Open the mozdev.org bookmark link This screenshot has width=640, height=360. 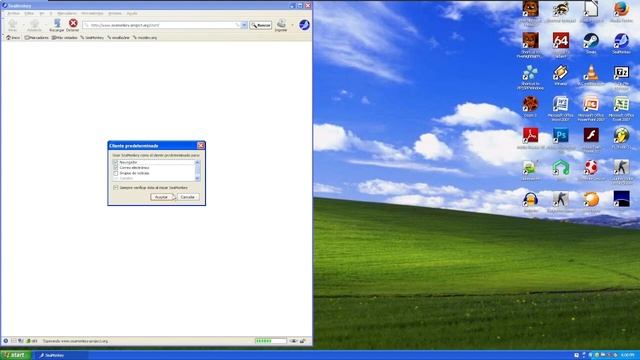pos(145,38)
